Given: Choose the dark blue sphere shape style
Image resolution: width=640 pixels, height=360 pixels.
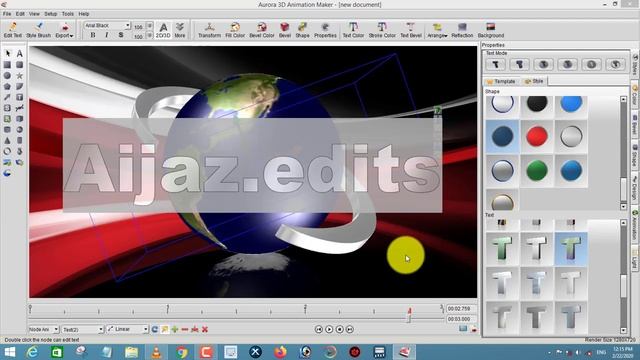Looking at the screenshot, I should (x=502, y=136).
